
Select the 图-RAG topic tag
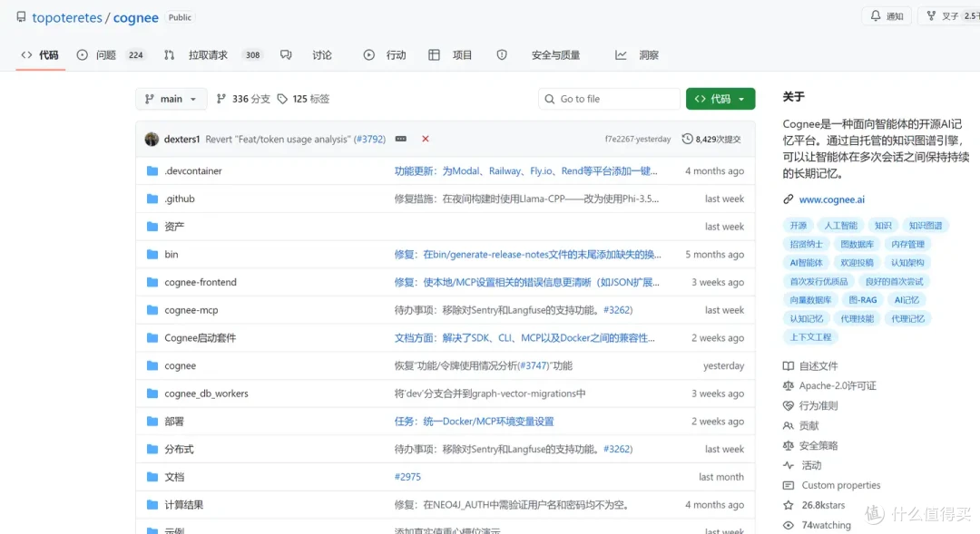click(x=863, y=300)
